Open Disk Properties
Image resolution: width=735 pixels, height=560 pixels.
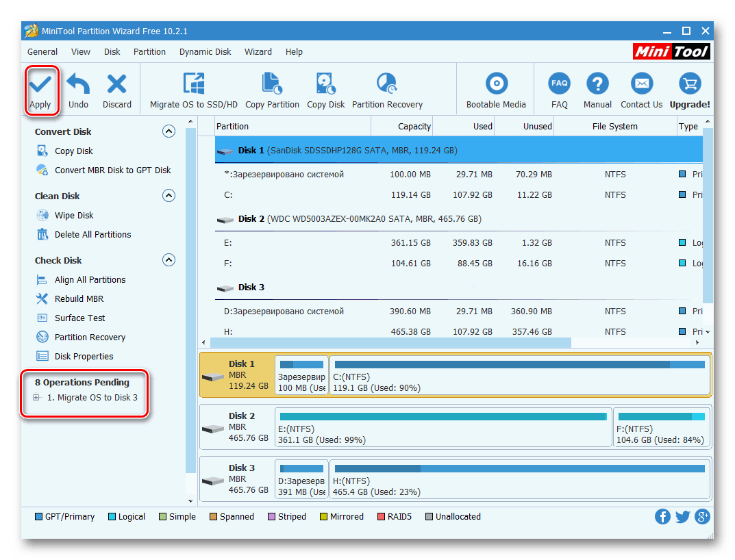[75, 356]
